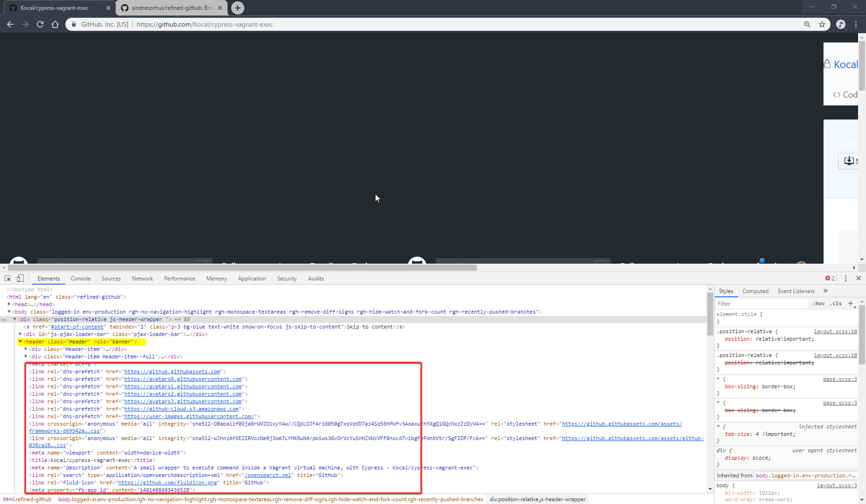
Task: Switch to the Computed styles tab
Action: (755, 291)
